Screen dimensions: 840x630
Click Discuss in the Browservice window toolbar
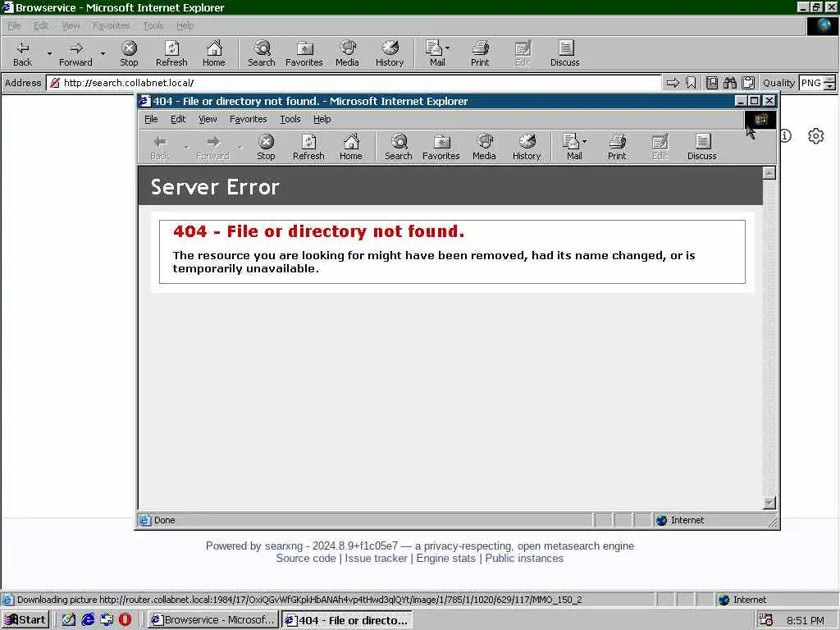click(564, 53)
